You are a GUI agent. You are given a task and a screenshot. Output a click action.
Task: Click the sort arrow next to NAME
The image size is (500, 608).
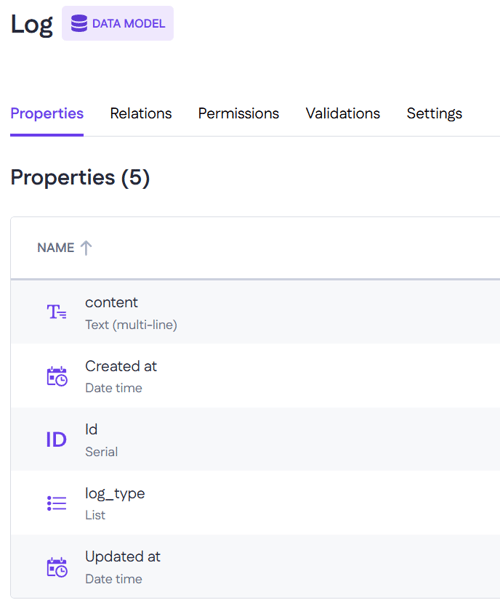[x=86, y=248]
